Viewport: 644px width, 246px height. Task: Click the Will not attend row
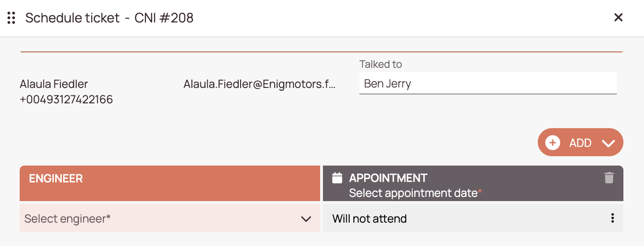coord(473,218)
